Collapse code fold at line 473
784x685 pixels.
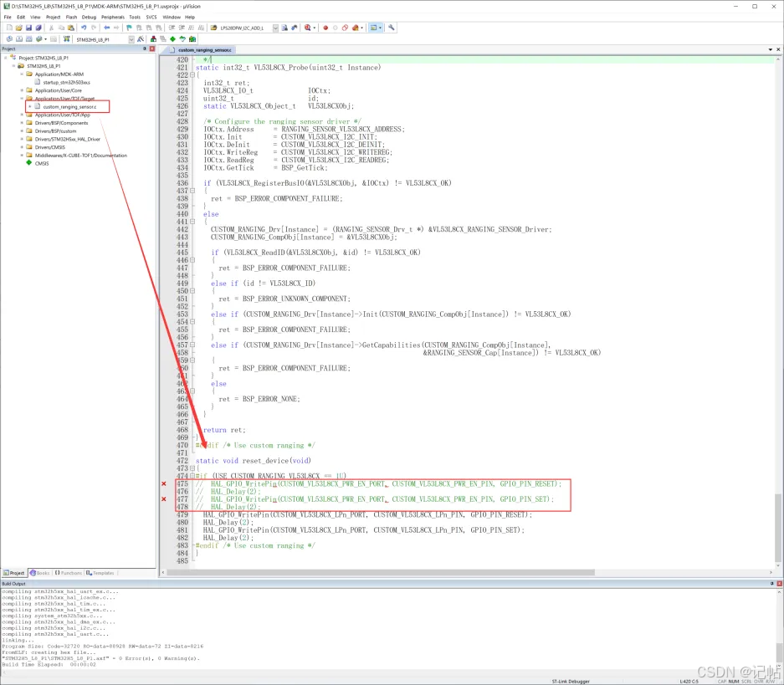click(x=192, y=468)
